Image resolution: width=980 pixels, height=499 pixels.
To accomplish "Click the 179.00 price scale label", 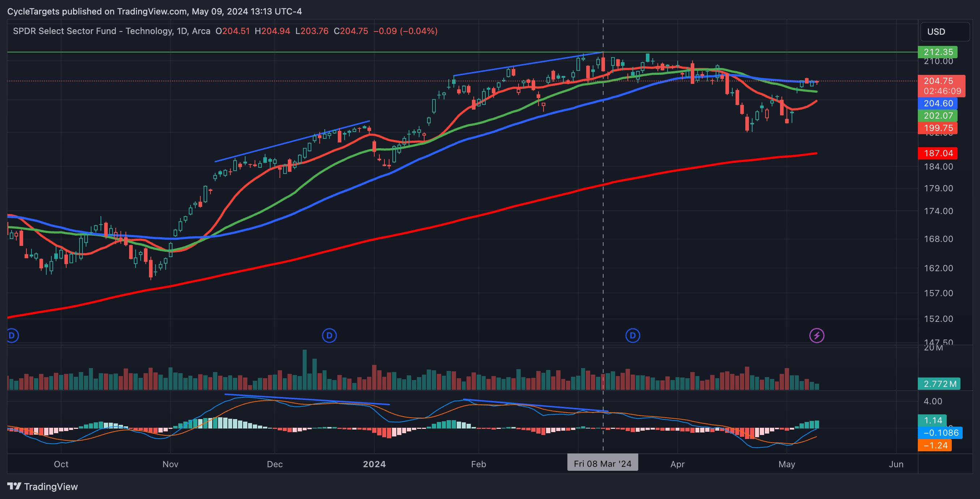I will (x=938, y=188).
